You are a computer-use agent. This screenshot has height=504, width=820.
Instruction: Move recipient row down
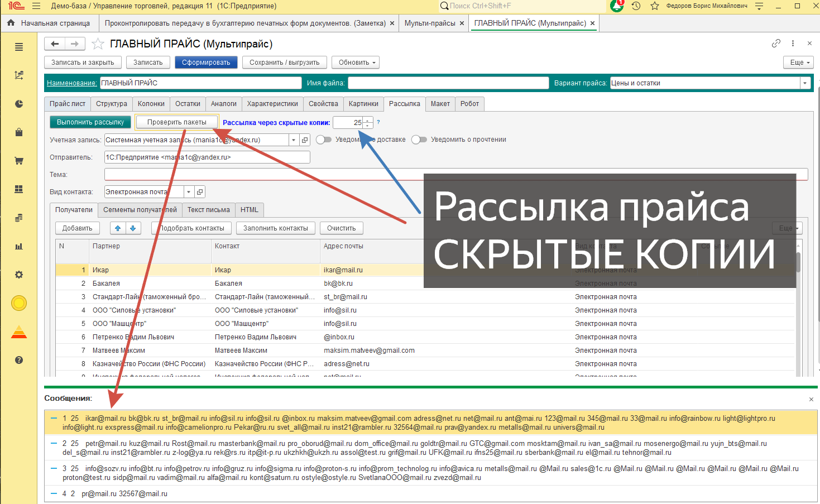tap(133, 228)
